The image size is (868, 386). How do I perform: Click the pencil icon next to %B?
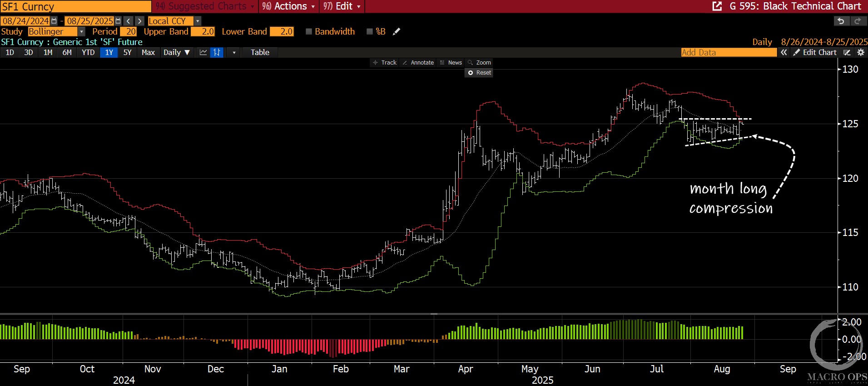tap(397, 31)
